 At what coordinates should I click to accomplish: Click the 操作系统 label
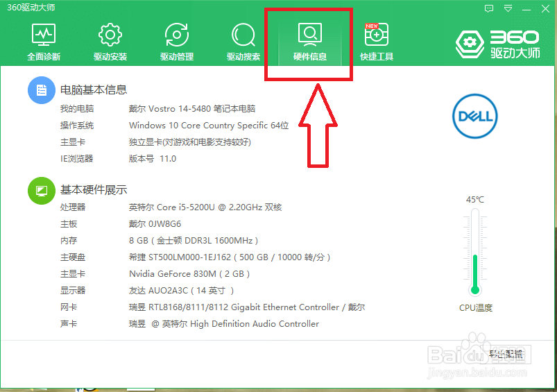pyautogui.click(x=77, y=126)
